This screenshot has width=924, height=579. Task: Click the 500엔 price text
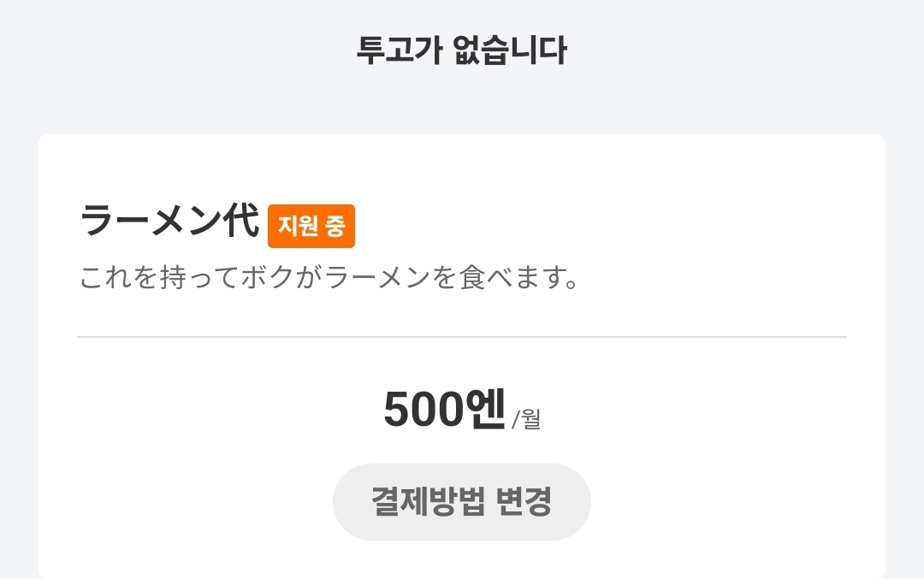(444, 410)
